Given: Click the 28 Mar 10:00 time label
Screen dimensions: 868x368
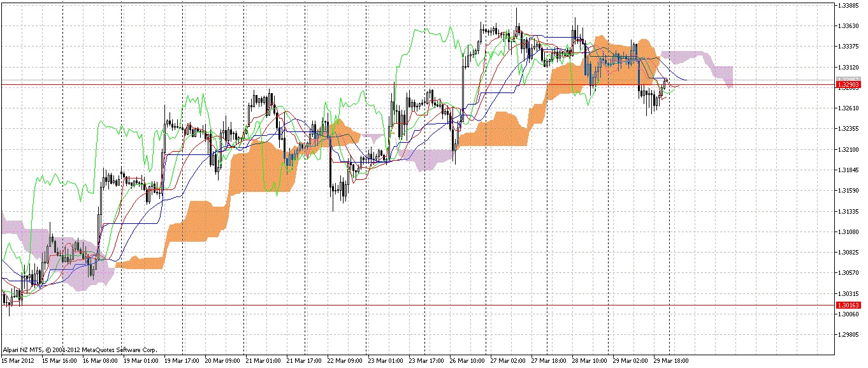Looking at the screenshot, I should [x=591, y=360].
